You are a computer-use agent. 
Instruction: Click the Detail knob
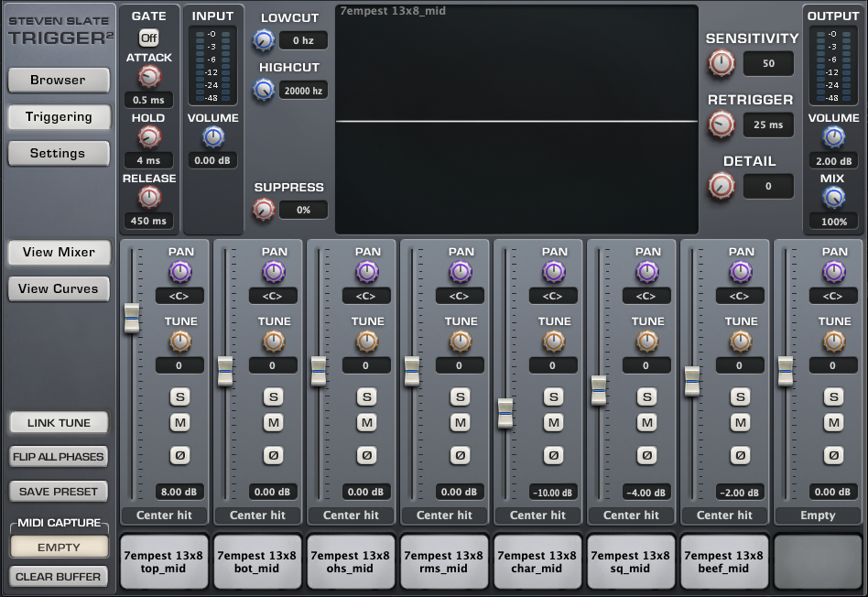click(x=722, y=186)
